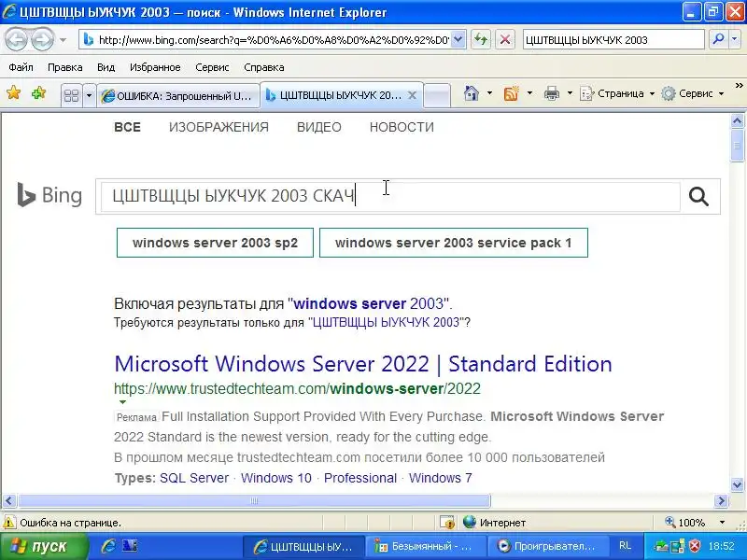Viewport: 747px width, 560px height.
Task: Click horizontal scrollbar left arrow
Action: pos(9,500)
